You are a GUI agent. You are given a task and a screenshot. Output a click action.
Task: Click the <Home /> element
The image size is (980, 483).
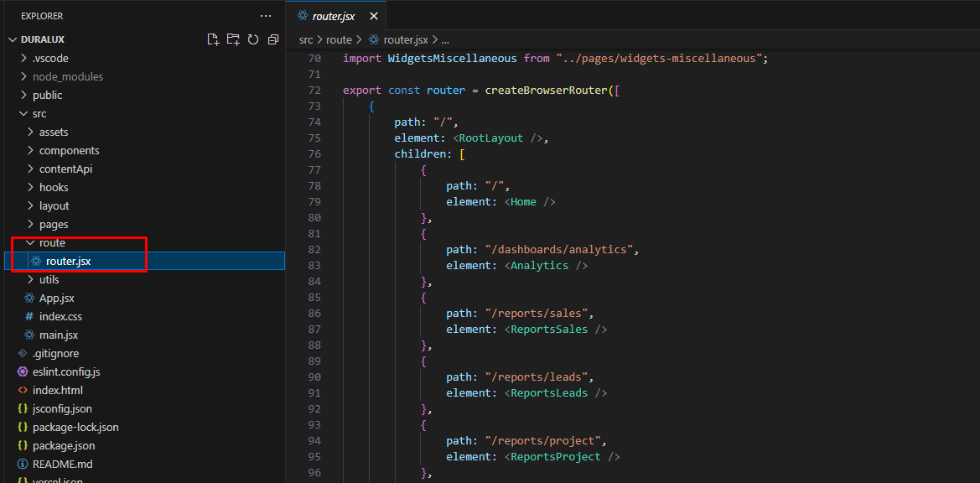[x=529, y=202]
